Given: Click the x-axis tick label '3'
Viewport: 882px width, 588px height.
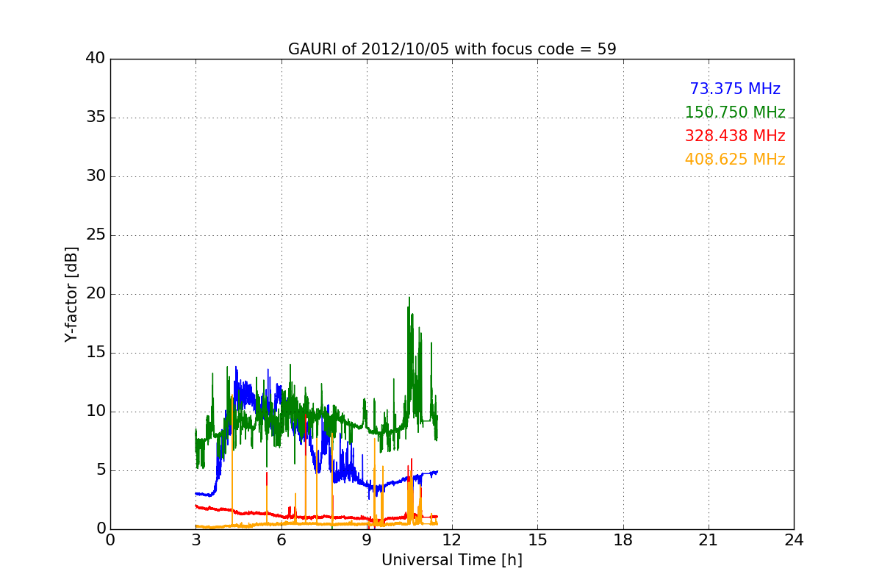Looking at the screenshot, I should [x=196, y=539].
